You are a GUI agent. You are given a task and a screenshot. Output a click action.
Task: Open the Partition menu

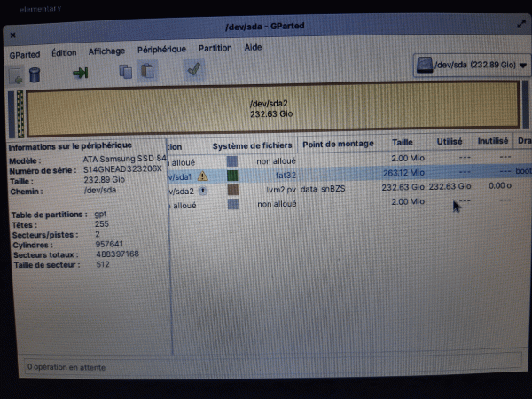tap(215, 49)
